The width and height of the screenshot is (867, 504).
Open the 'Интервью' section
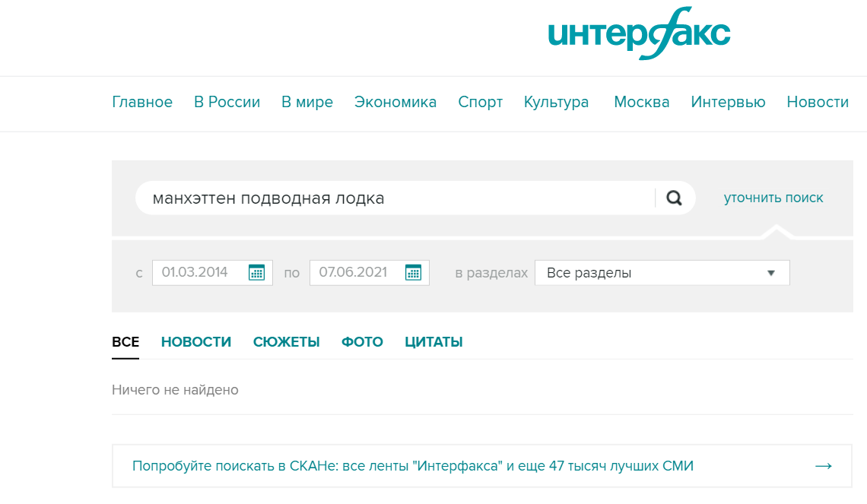(728, 102)
